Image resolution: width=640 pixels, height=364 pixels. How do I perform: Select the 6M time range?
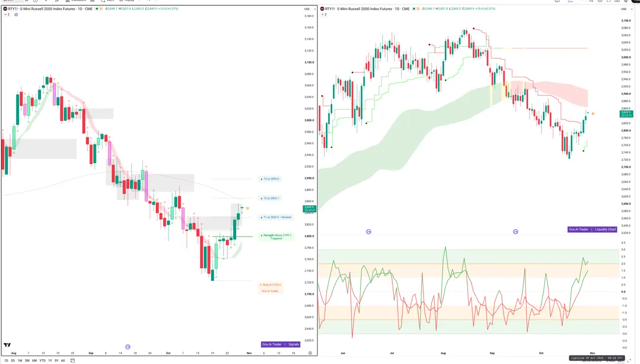[x=34, y=361]
